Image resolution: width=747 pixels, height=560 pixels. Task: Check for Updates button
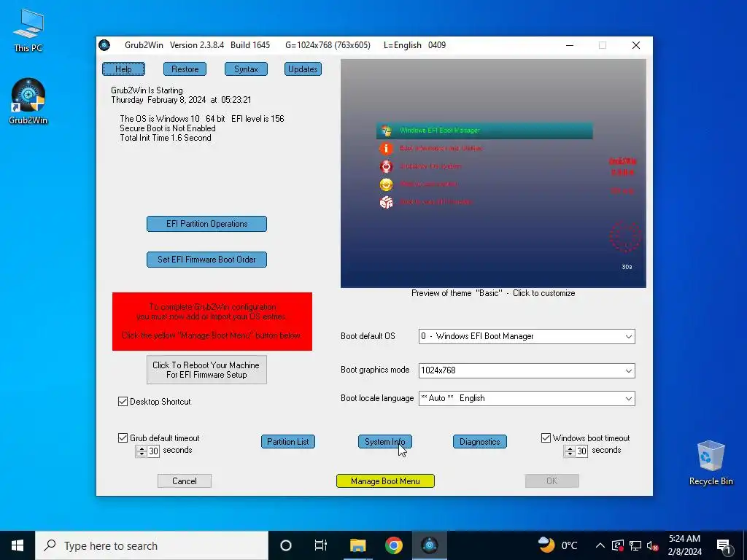303,69
